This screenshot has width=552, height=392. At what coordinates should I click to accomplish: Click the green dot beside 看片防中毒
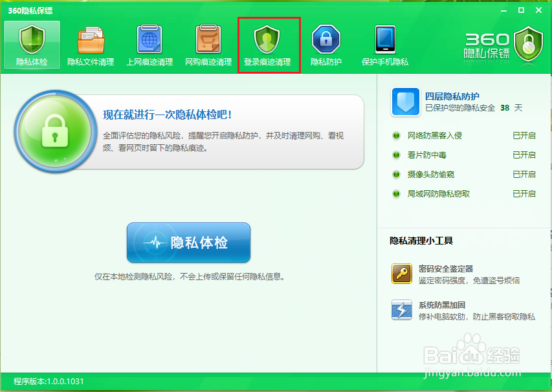pyautogui.click(x=397, y=155)
